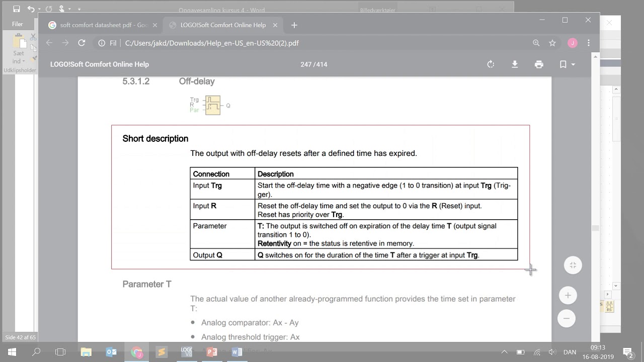The image size is (644, 362).
Task: Show hidden system tray icons
Action: tap(505, 352)
